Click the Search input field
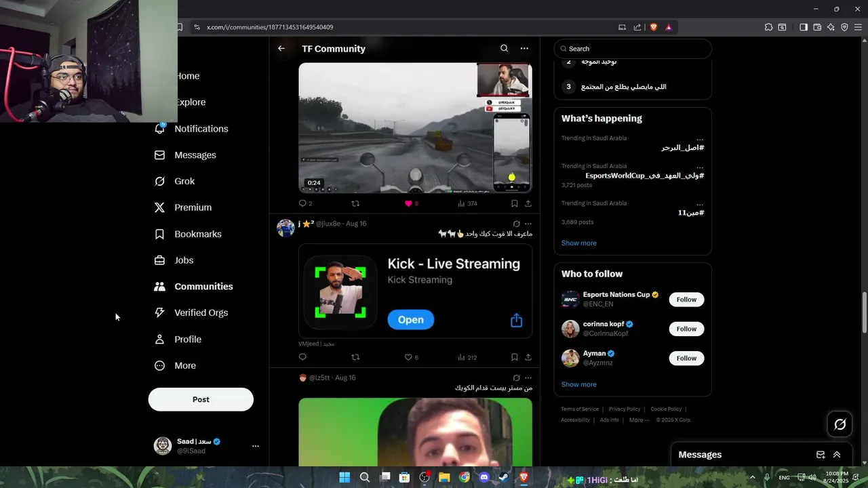The height and width of the screenshot is (488, 868). (633, 49)
